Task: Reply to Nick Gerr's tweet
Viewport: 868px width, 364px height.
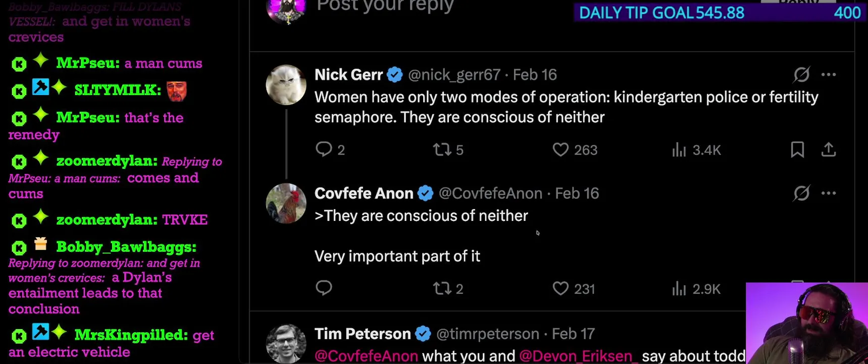Action: click(324, 149)
